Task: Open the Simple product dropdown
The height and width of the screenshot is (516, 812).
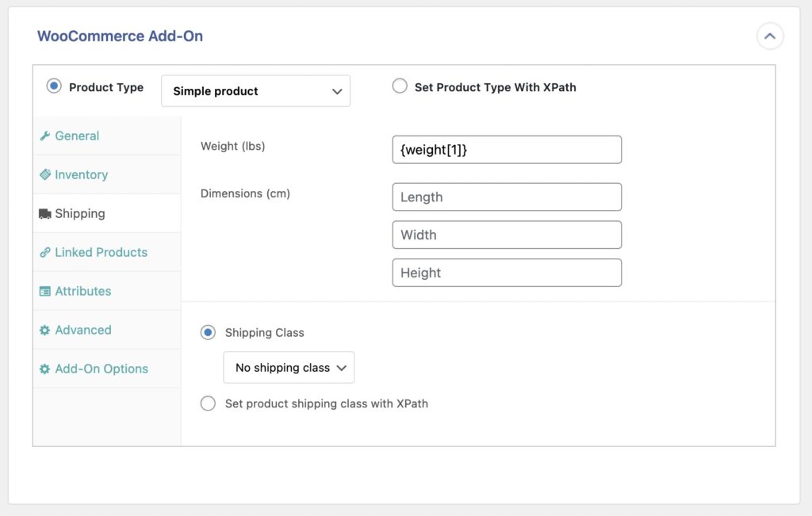Action: [255, 90]
